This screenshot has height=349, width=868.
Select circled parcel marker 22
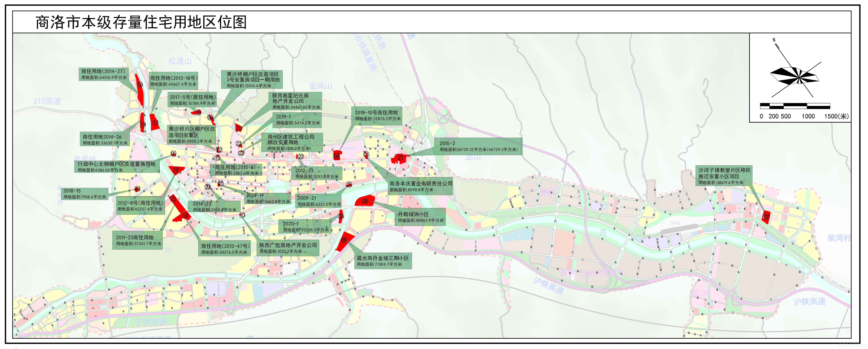click(x=301, y=157)
